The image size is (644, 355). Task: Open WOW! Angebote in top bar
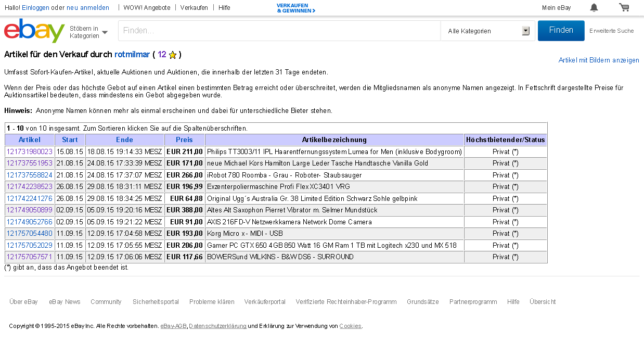[147, 8]
